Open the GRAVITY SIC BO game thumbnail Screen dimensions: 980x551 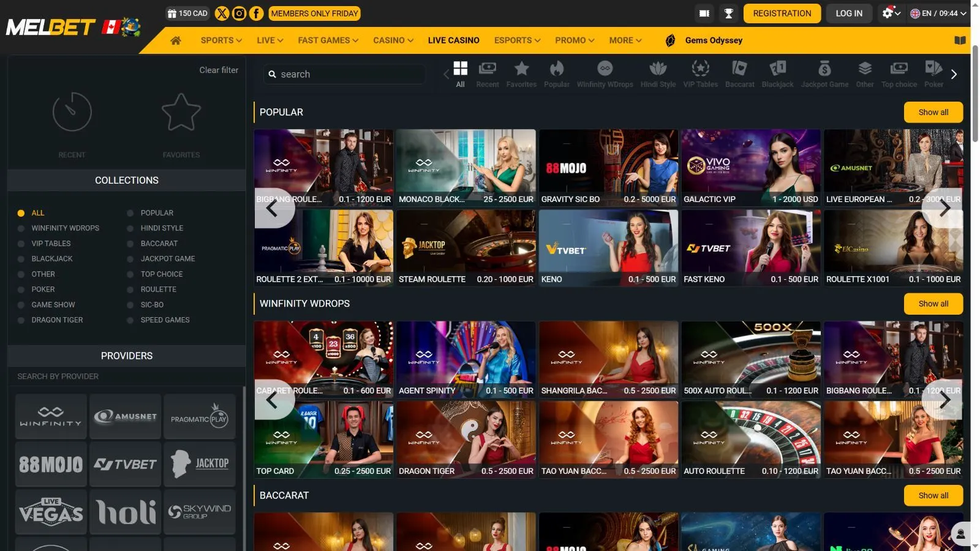(608, 168)
